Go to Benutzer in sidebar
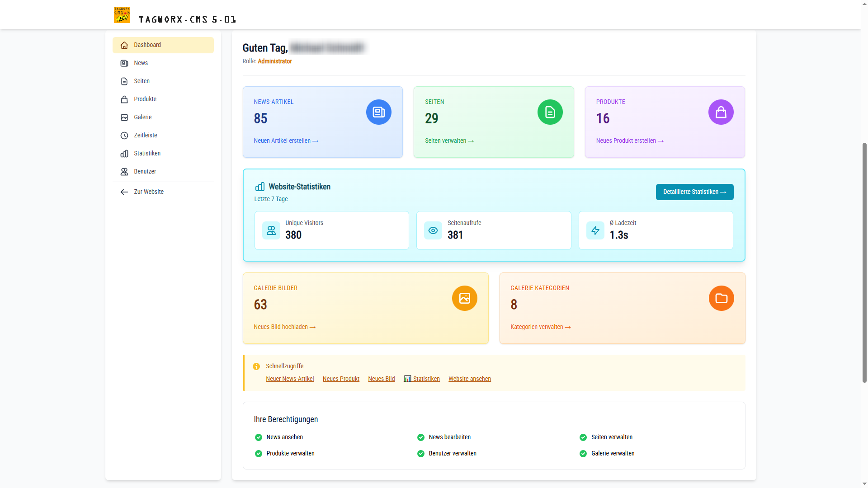This screenshot has height=488, width=868. (145, 172)
